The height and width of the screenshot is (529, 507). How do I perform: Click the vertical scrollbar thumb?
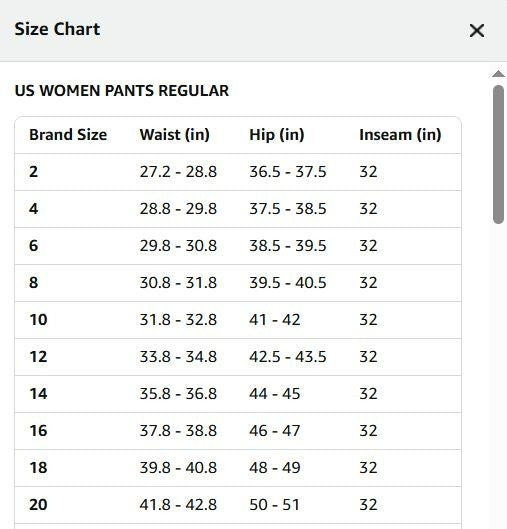(498, 154)
